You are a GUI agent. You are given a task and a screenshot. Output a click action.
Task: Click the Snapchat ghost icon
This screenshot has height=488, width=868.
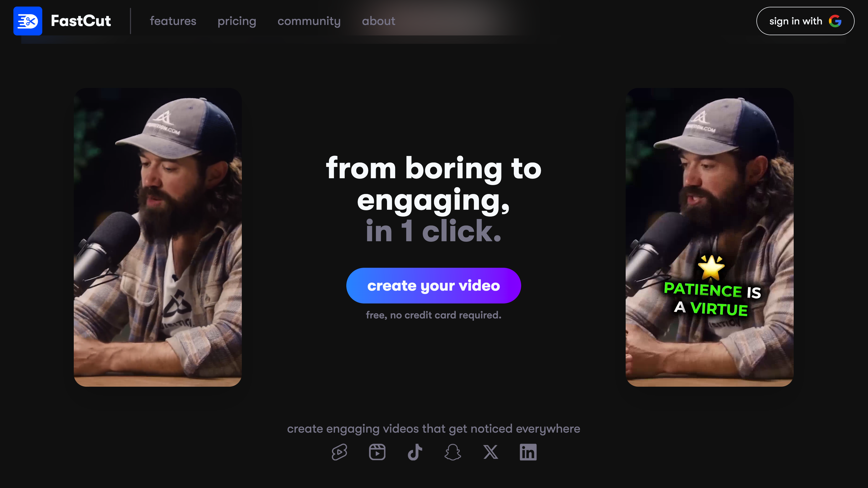coord(453,452)
